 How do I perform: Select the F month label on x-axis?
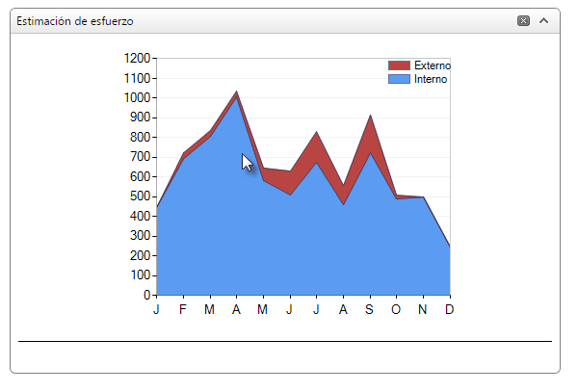tap(183, 309)
